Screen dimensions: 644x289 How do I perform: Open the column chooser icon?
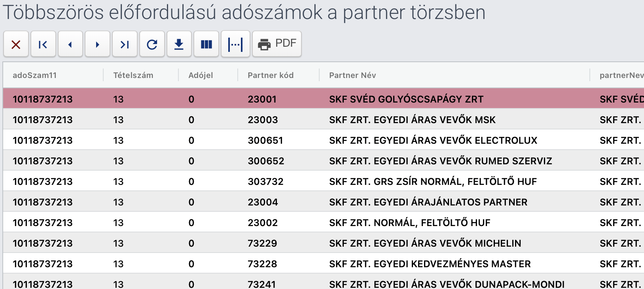point(206,44)
